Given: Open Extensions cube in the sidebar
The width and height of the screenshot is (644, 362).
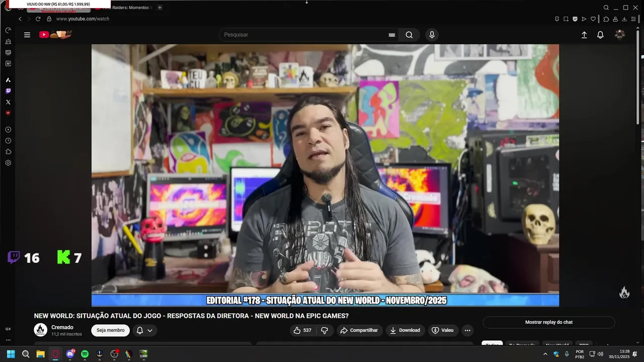Looking at the screenshot, I should tap(8, 152).
